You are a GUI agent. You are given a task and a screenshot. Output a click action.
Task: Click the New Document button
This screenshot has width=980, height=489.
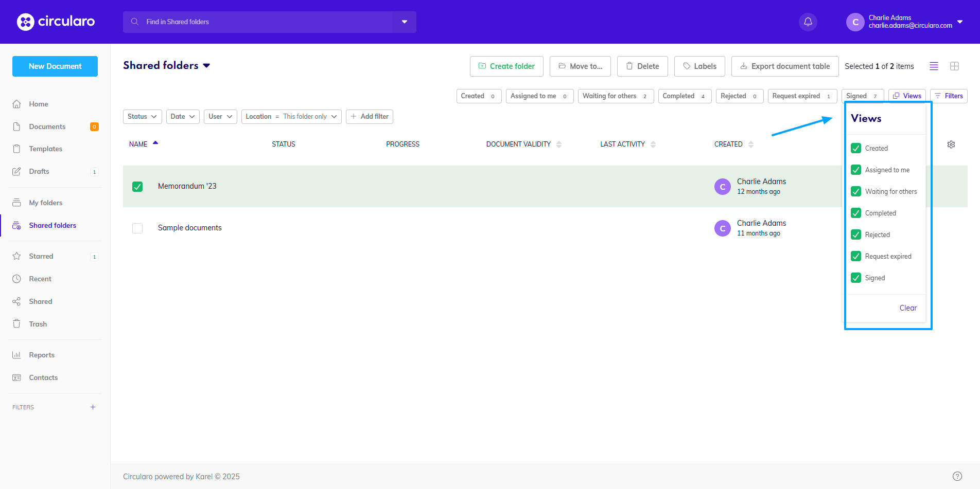coord(55,66)
